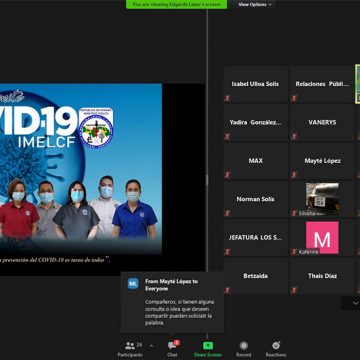Open the Chat icon with unread badge
The width and height of the screenshot is (360, 360).
tap(172, 345)
